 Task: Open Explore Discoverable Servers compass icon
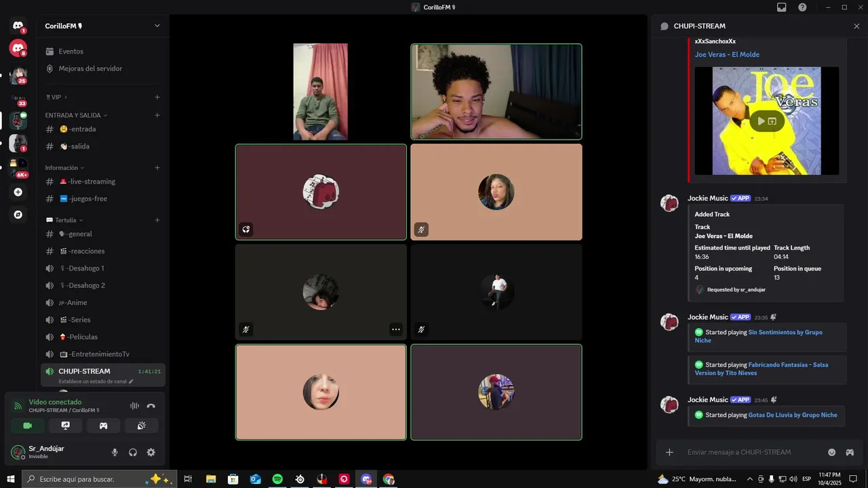[18, 214]
